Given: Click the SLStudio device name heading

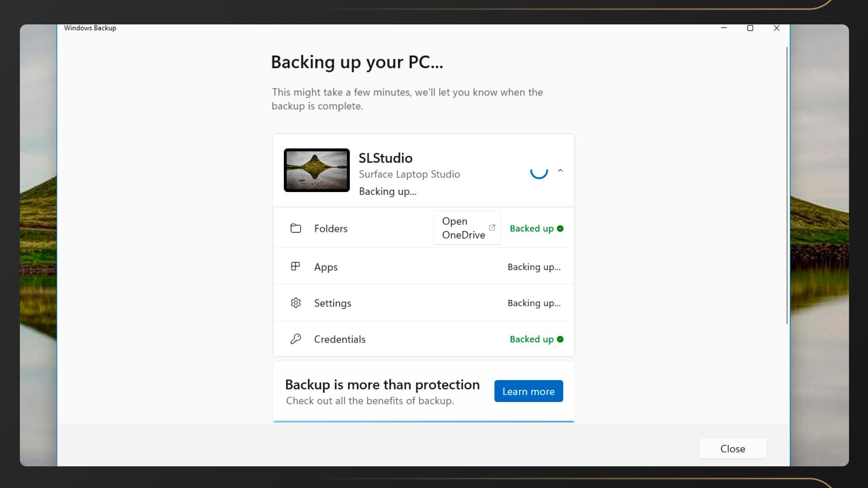Looking at the screenshot, I should click(385, 158).
